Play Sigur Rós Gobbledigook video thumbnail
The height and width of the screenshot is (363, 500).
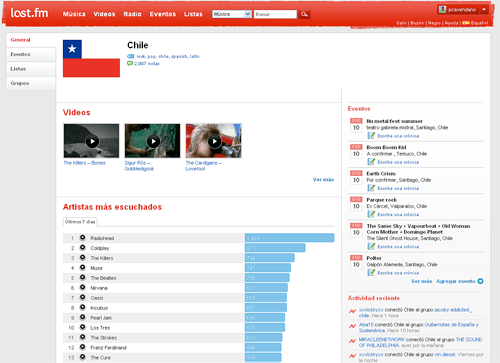(152, 141)
